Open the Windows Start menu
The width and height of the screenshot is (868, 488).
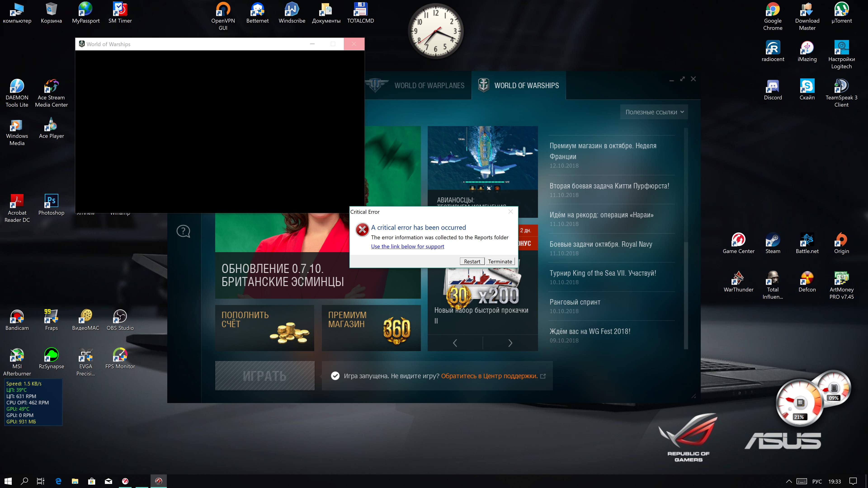[x=8, y=481]
